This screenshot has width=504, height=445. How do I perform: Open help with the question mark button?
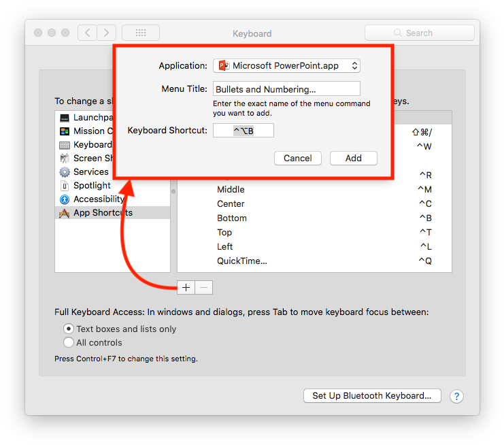point(456,396)
